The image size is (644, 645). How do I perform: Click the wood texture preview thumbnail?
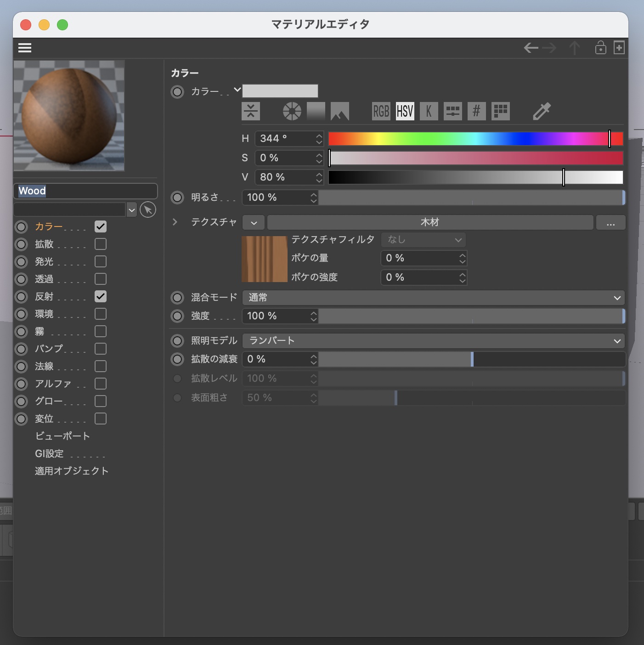265,259
